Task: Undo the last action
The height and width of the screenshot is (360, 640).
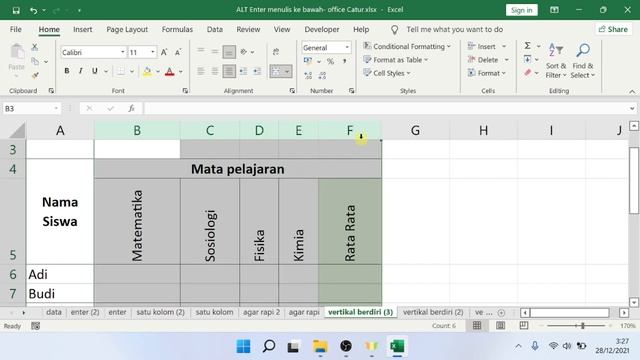Action: coord(33,10)
